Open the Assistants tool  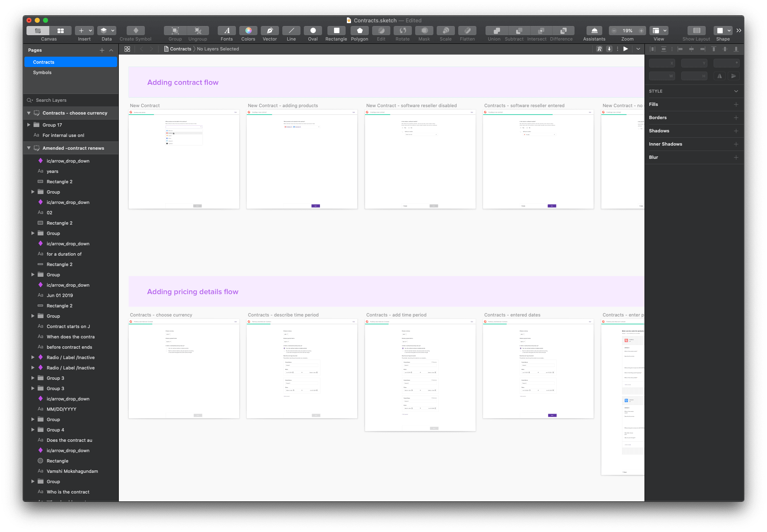pos(594,31)
